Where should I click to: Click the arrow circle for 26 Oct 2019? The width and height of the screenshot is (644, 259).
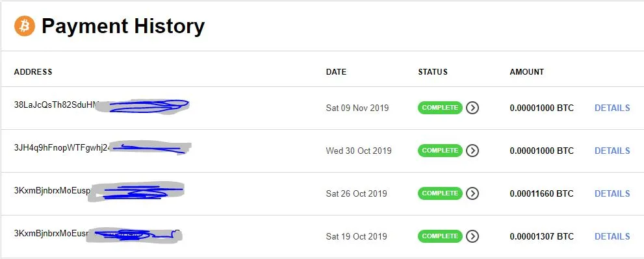point(472,193)
